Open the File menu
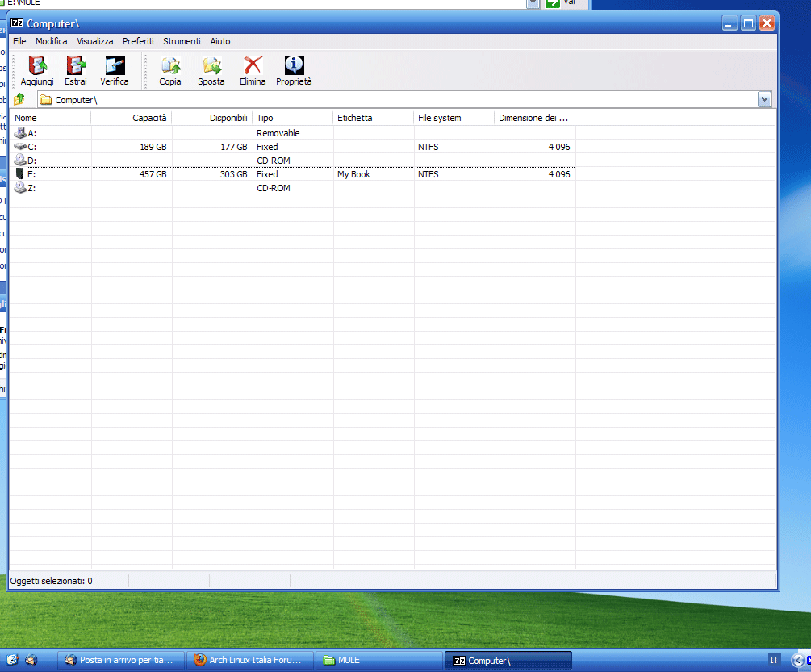This screenshot has width=811, height=672. click(x=19, y=41)
